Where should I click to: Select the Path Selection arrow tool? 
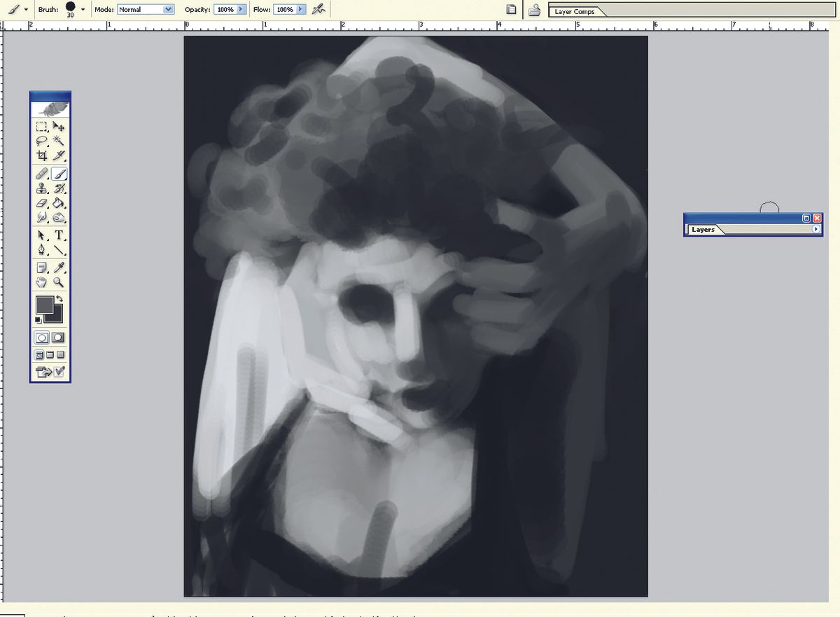point(42,236)
